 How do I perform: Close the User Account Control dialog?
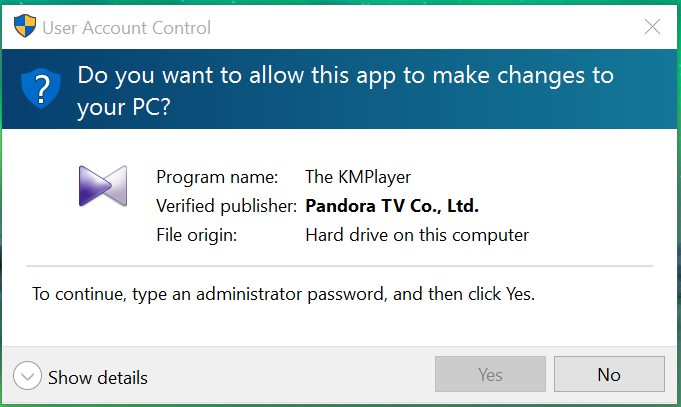pos(652,27)
